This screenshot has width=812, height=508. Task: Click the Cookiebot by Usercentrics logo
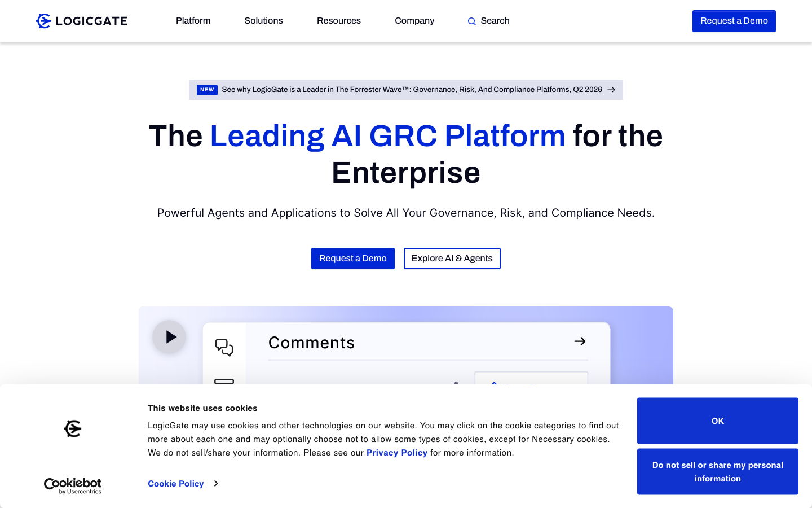[73, 486]
